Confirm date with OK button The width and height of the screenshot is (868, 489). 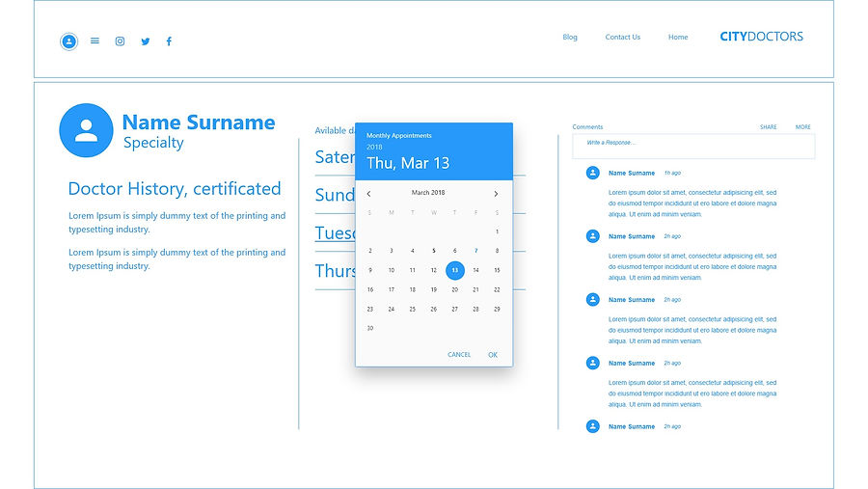493,354
